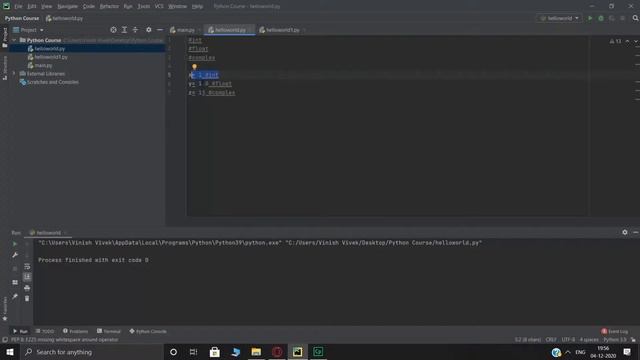Open Microsoft Store from taskbar

coord(215,352)
